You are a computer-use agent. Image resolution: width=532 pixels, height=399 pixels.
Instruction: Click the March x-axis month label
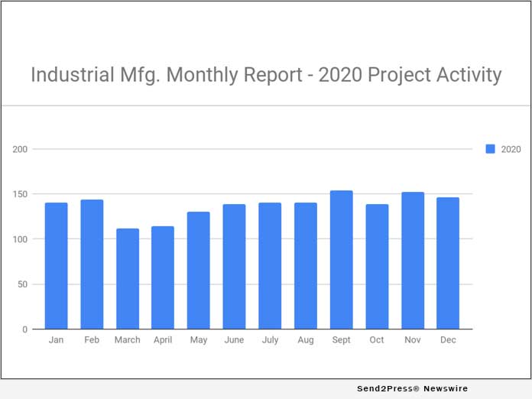(128, 340)
